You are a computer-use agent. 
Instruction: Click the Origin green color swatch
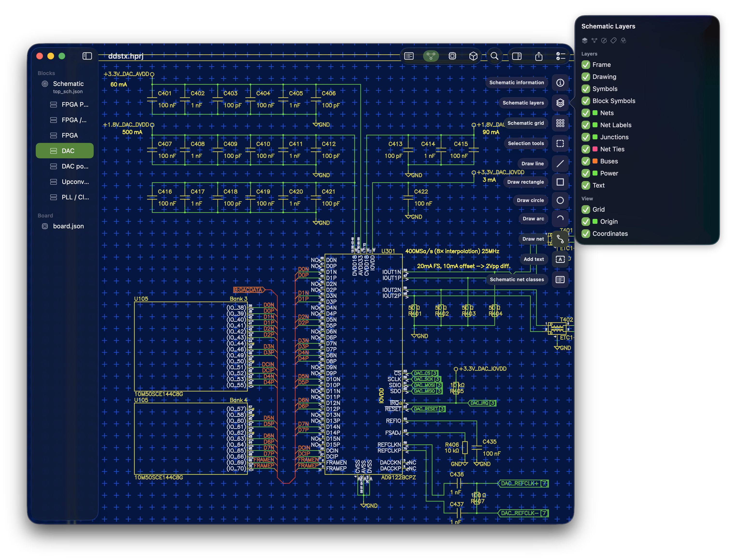point(595,221)
